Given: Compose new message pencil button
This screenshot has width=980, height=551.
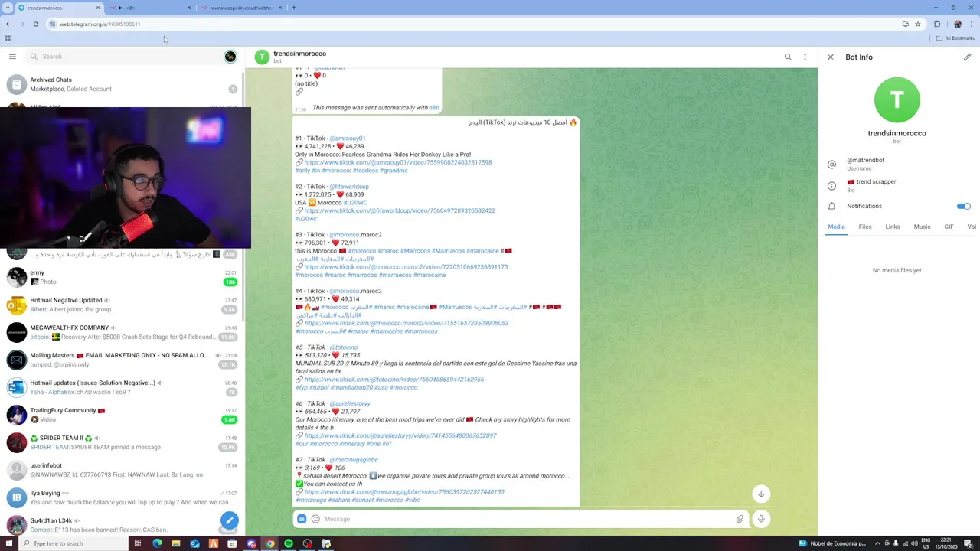Looking at the screenshot, I should pos(229,520).
